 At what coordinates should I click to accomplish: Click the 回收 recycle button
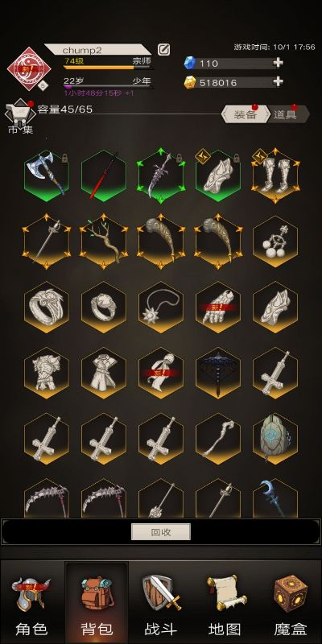[x=161, y=532]
